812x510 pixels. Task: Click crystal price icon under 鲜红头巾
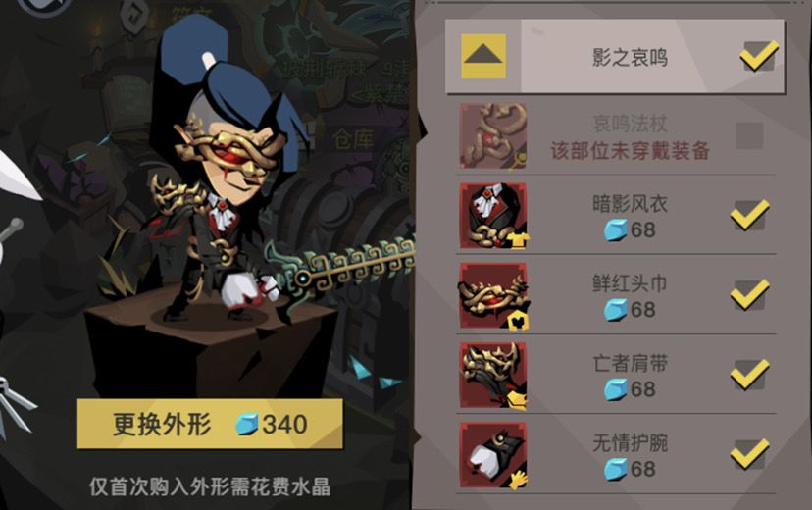pyautogui.click(x=615, y=310)
